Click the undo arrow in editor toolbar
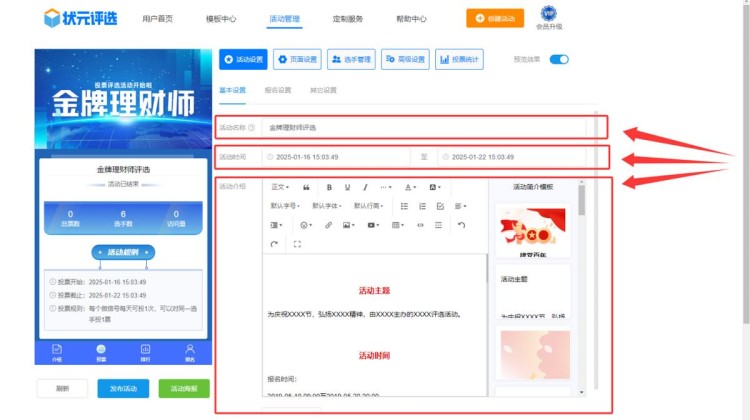 coord(461,225)
